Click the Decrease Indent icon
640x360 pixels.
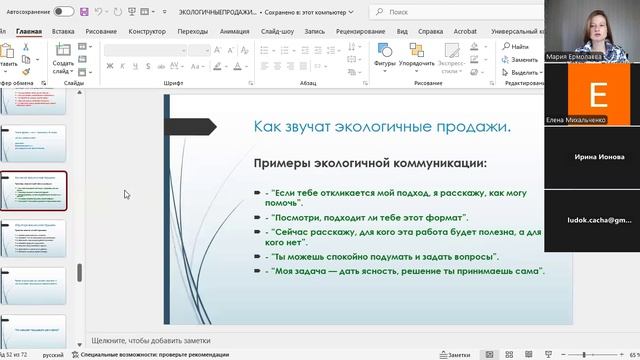(305, 50)
